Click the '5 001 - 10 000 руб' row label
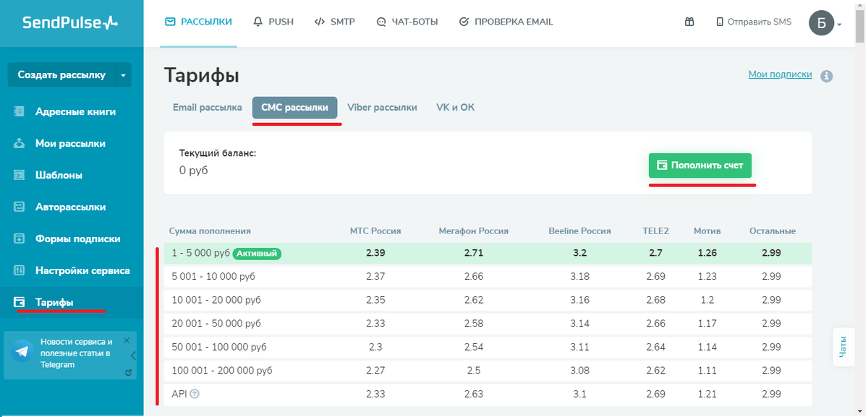Screen dimensions: 868x417 [x=213, y=277]
